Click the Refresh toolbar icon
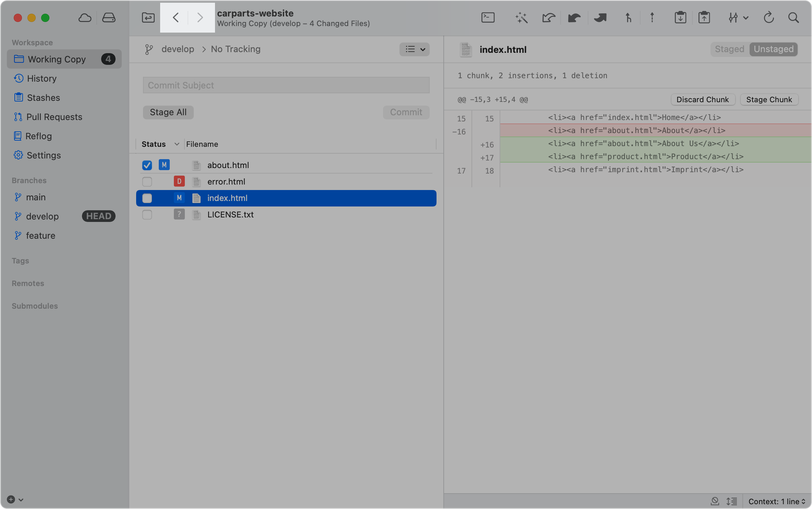Screen dimensions: 812x509 [x=768, y=17]
